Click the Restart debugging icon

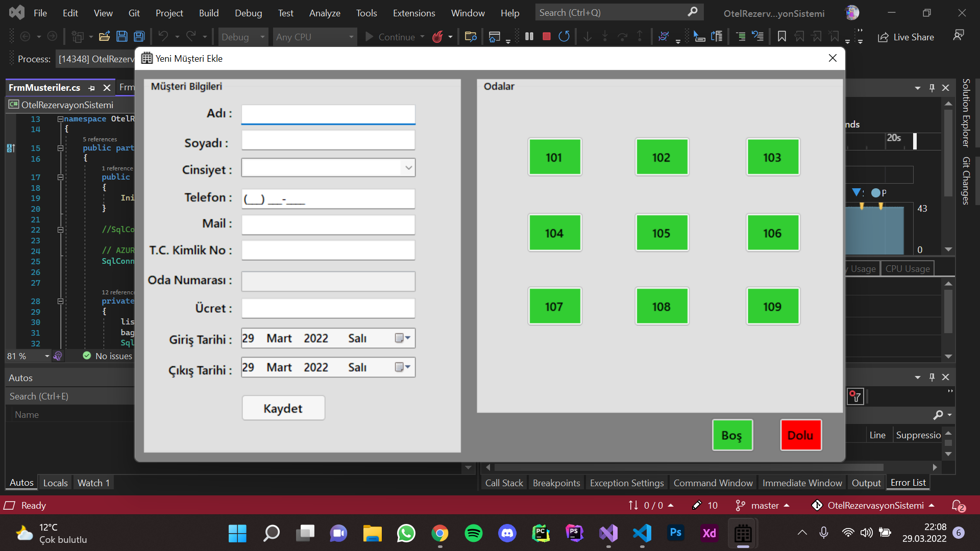(x=564, y=36)
